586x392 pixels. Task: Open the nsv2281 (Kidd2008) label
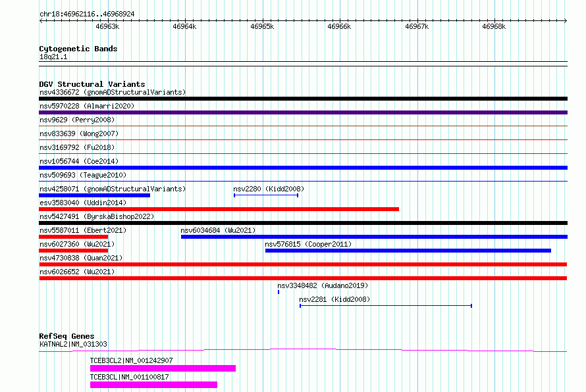[x=334, y=299]
